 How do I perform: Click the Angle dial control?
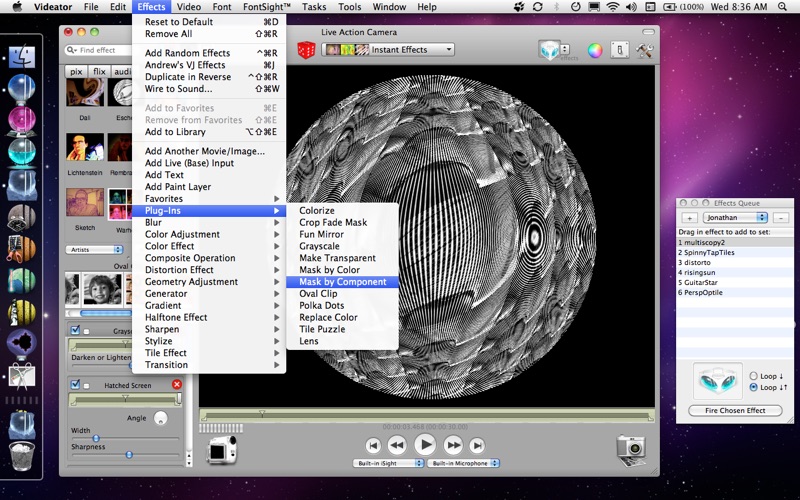click(x=160, y=418)
